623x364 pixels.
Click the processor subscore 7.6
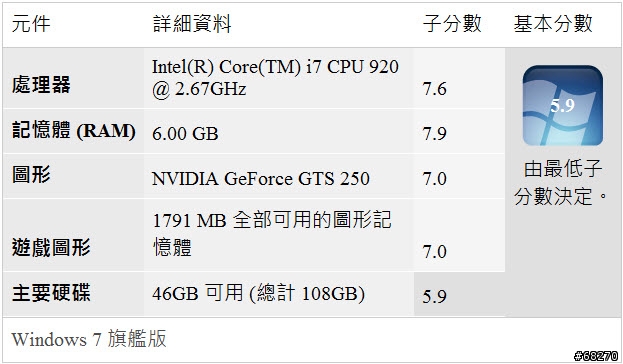pyautogui.click(x=435, y=89)
